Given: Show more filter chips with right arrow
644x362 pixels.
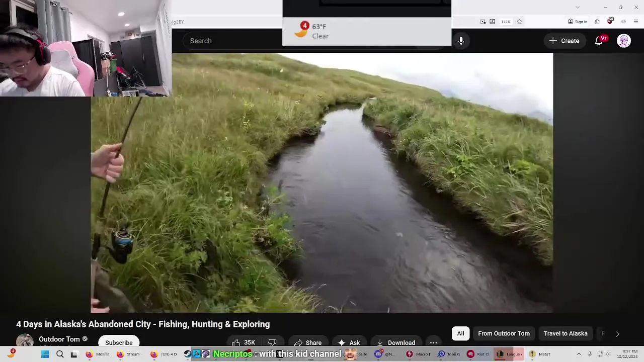Looking at the screenshot, I should [x=617, y=333].
